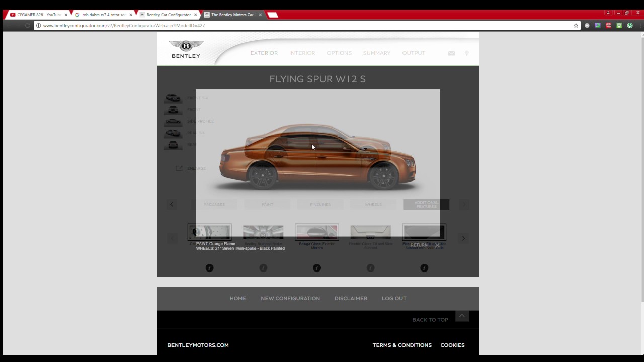644x362 pixels.
Task: Open info icon under first feature thumbnail
Action: tap(210, 268)
